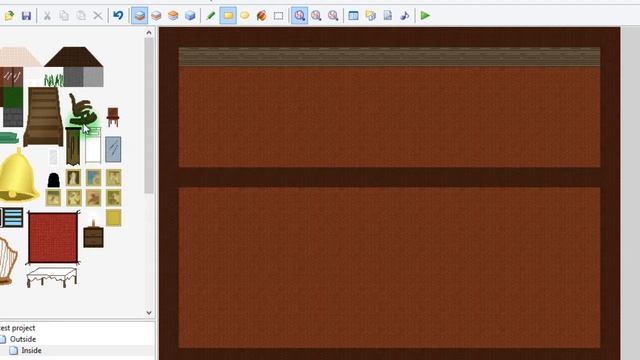Image resolution: width=640 pixels, height=360 pixels.
Task: Pick the dark brown roof tile
Action: tap(73, 57)
